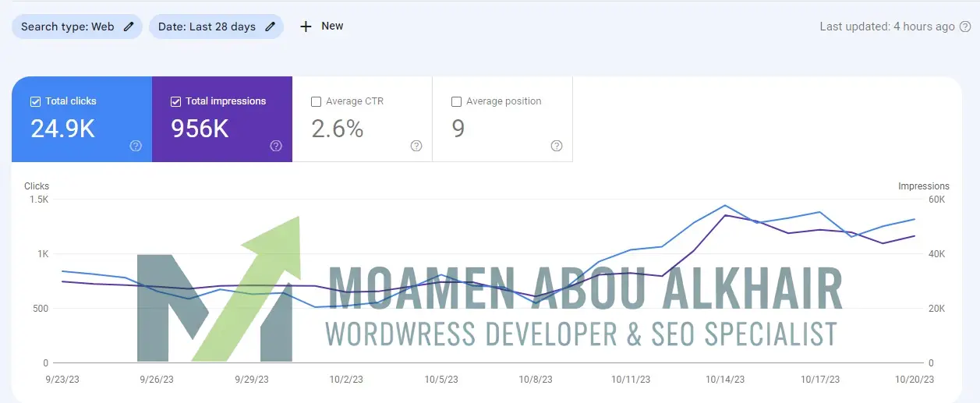Select the 24.9K total clicks value
980x403 pixels.
pos(62,129)
